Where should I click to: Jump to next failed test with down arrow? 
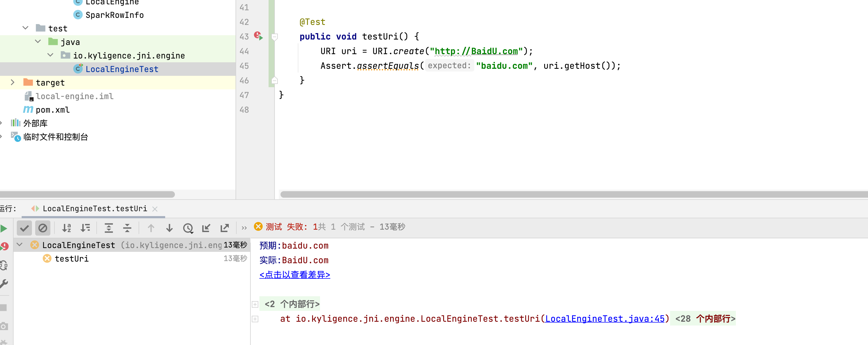tap(169, 228)
